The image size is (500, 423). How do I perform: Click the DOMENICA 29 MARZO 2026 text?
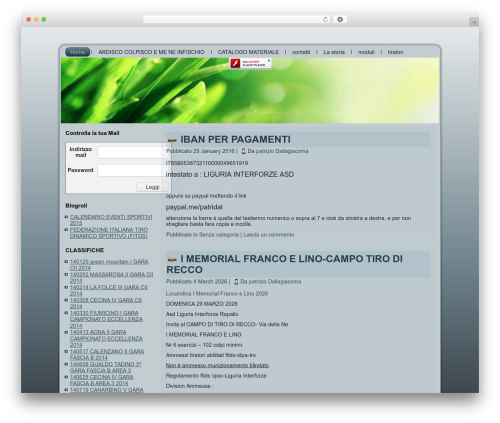(x=202, y=304)
